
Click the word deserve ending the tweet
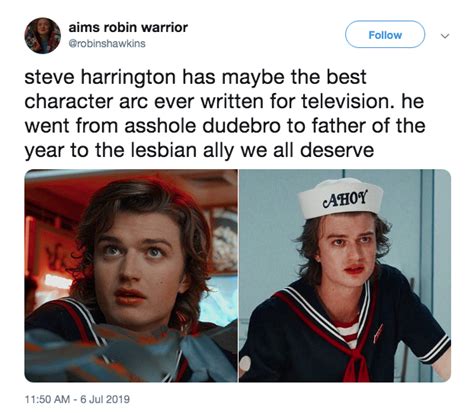(337, 151)
